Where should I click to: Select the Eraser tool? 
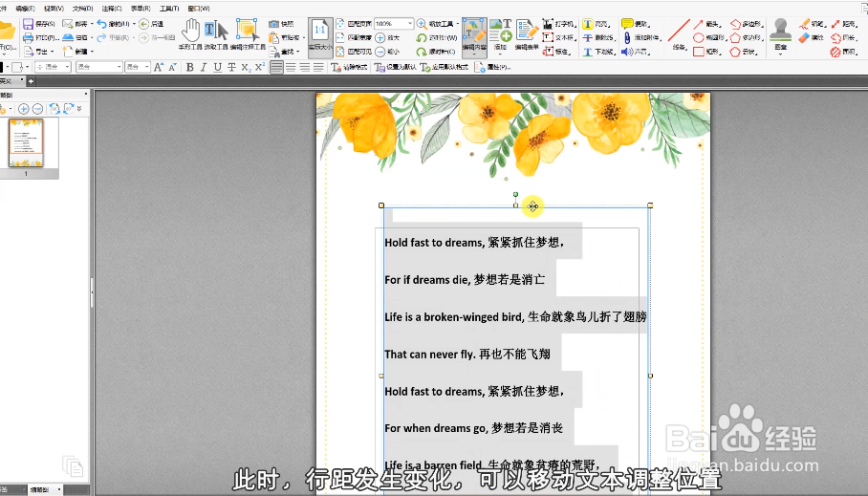pos(812,37)
